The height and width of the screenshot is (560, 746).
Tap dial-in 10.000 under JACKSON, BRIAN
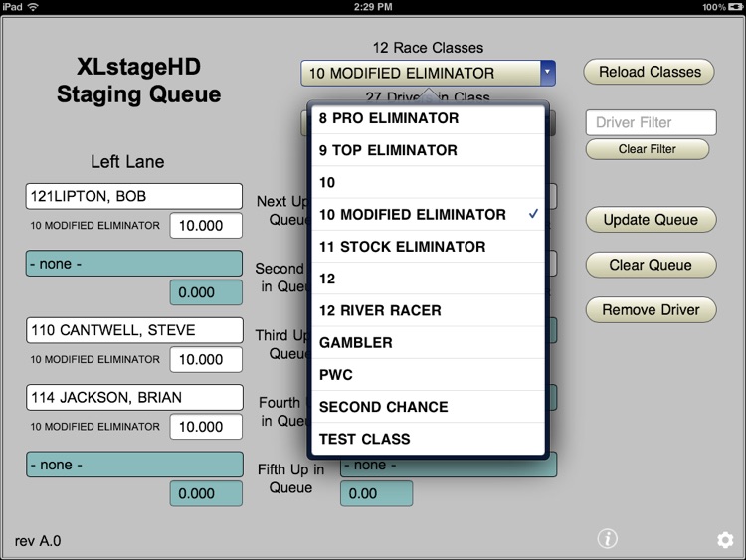click(206, 427)
